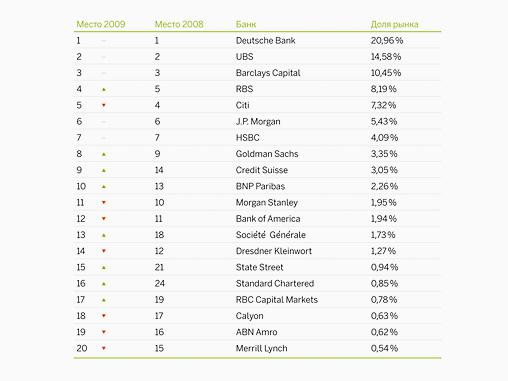Viewport: 508px width, 381px height.
Task: Click red down arrow in Dresdner Kleinwort row
Action: (104, 251)
